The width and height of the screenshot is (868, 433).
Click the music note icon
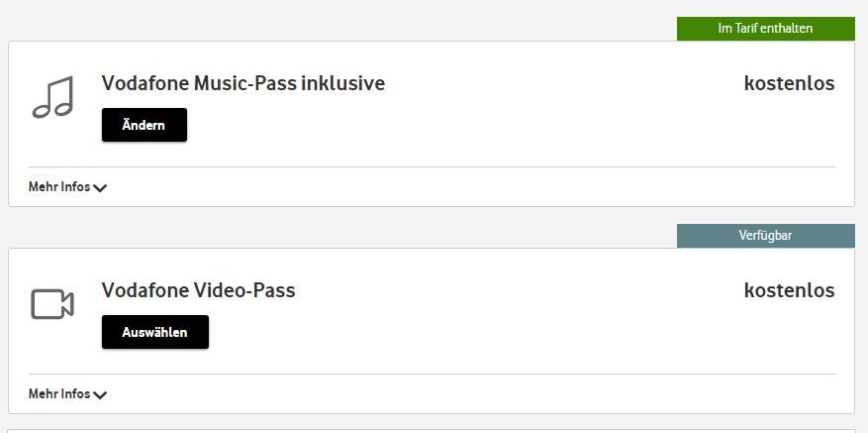coord(53,97)
